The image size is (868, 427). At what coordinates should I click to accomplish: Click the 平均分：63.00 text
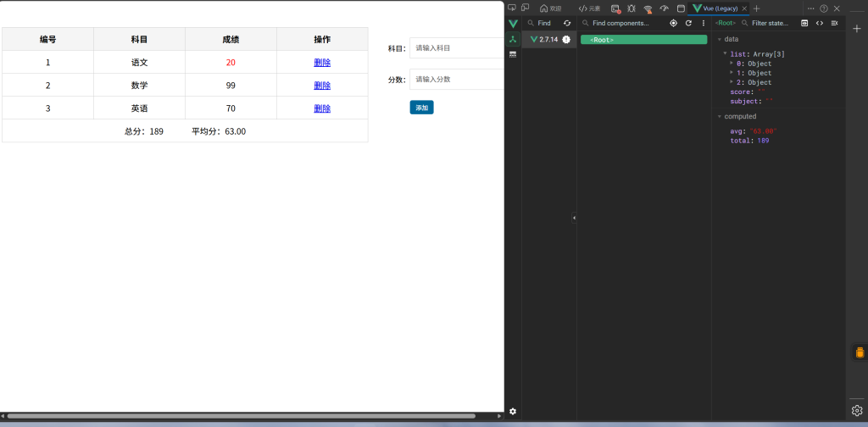click(219, 131)
